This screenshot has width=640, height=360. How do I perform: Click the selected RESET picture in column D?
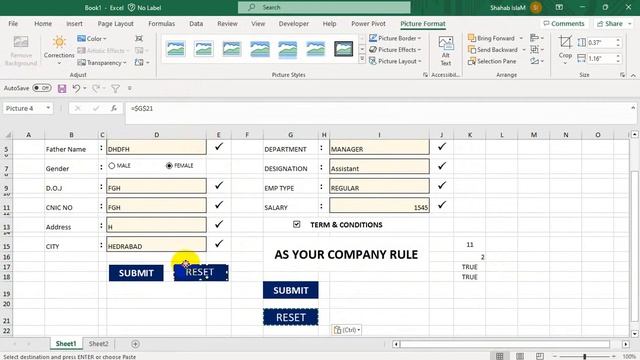(x=201, y=273)
